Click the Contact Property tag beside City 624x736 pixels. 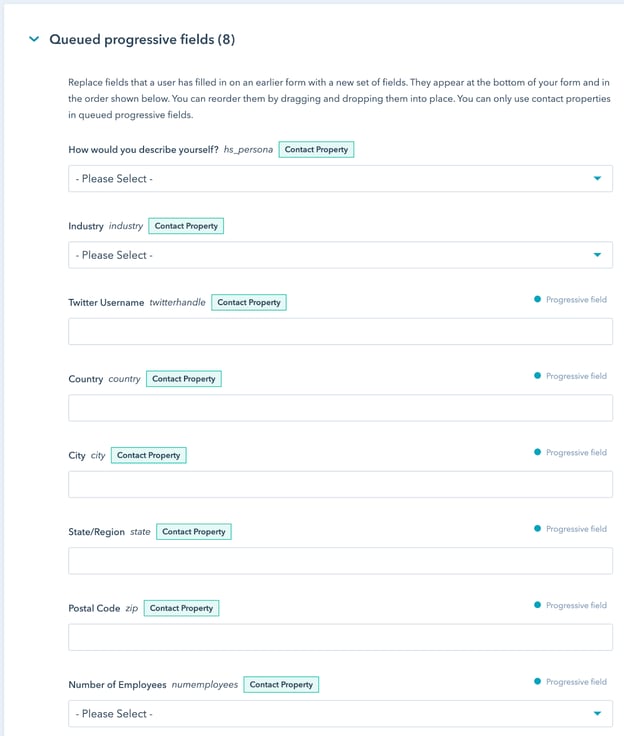tap(149, 455)
